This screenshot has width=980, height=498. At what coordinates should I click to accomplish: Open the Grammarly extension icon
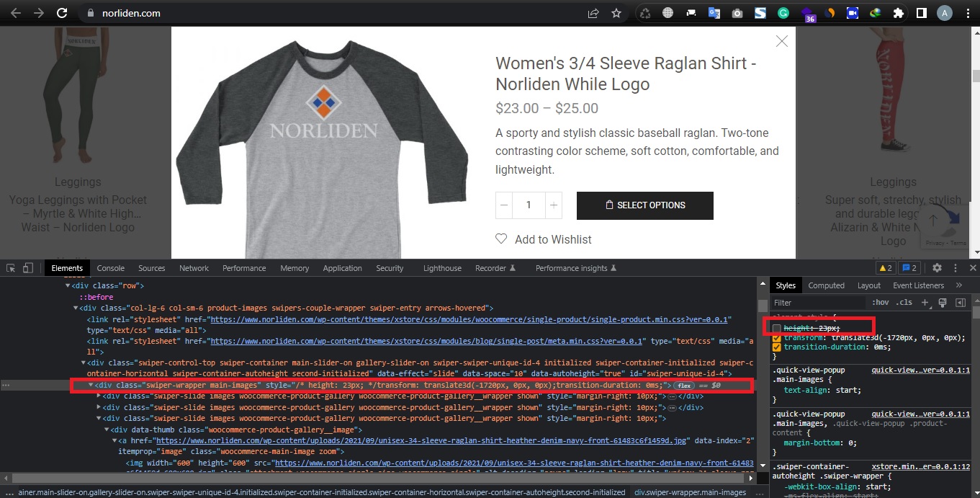[783, 13]
